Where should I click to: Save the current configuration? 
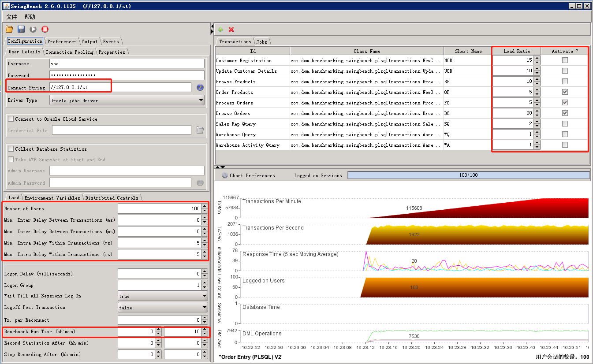click(x=20, y=29)
